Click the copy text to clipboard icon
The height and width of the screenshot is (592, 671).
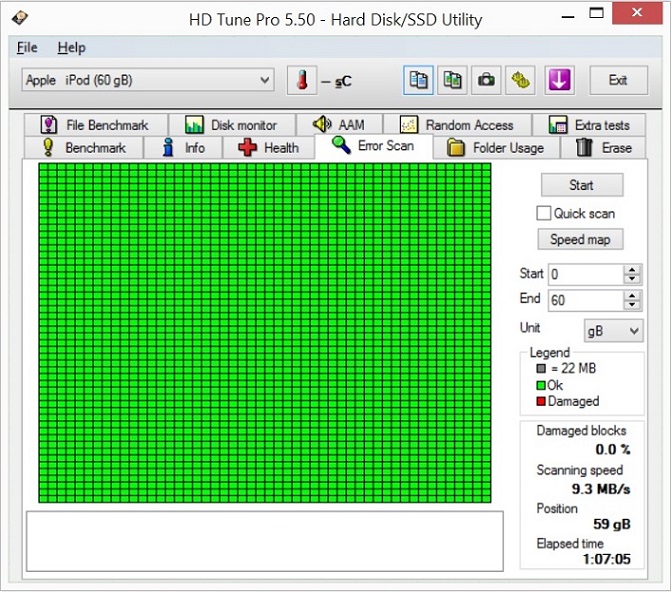(419, 80)
